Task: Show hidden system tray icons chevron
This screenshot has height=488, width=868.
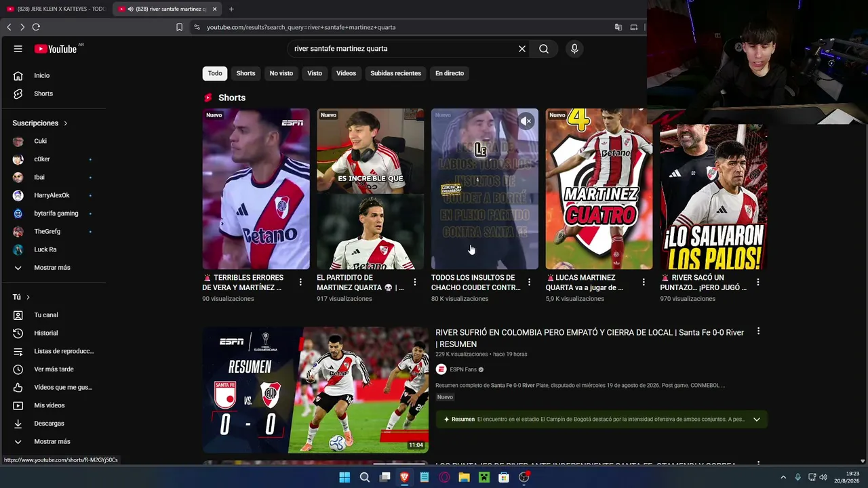Action: (x=783, y=477)
